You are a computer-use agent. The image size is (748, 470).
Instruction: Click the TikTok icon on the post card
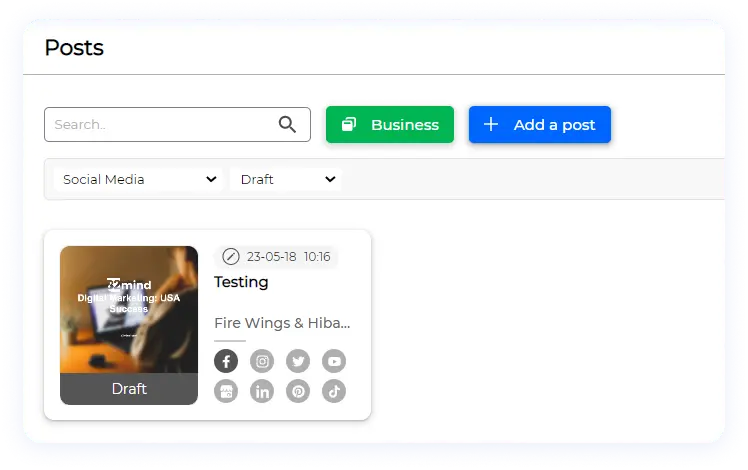tap(334, 391)
